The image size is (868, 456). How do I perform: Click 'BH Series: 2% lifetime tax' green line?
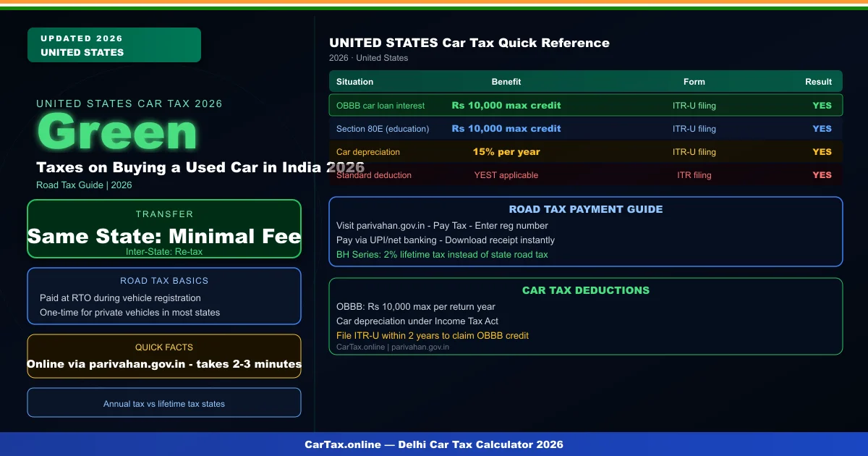(442, 255)
